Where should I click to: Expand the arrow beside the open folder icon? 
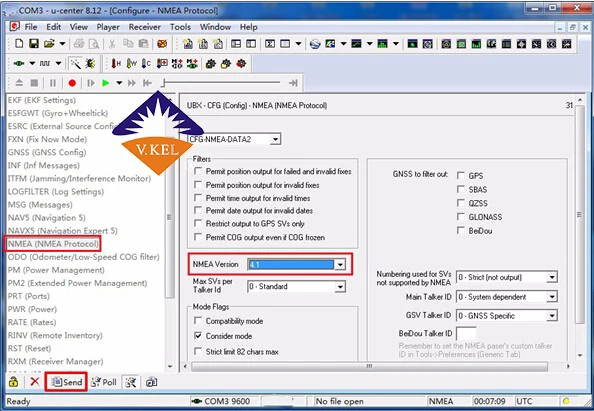coord(62,44)
